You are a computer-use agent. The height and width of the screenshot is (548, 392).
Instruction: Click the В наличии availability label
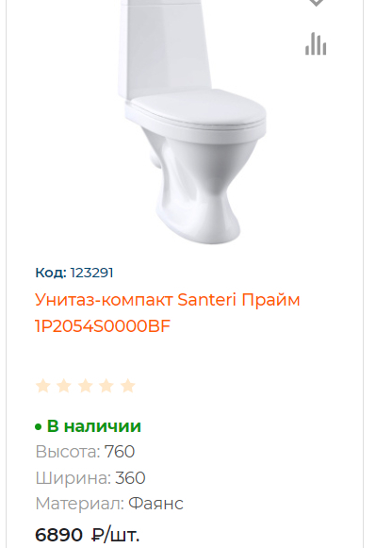click(94, 426)
